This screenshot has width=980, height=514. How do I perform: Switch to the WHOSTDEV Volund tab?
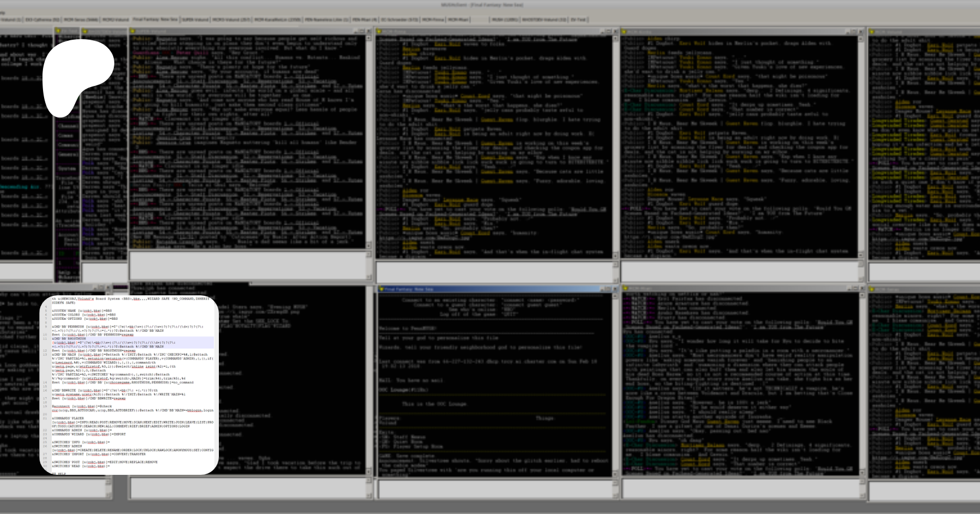point(544,20)
